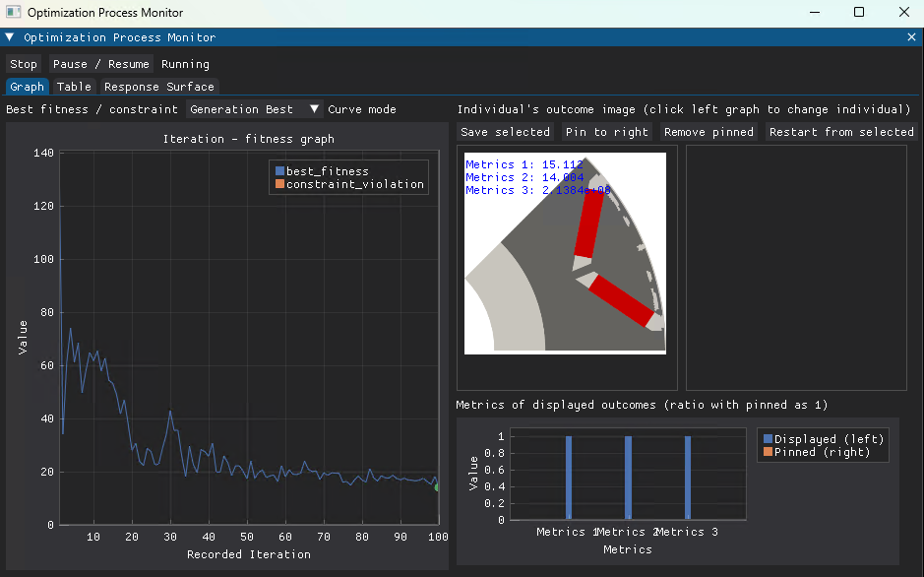
Task: Select the green marker at iteration 100
Action: pyautogui.click(x=437, y=487)
